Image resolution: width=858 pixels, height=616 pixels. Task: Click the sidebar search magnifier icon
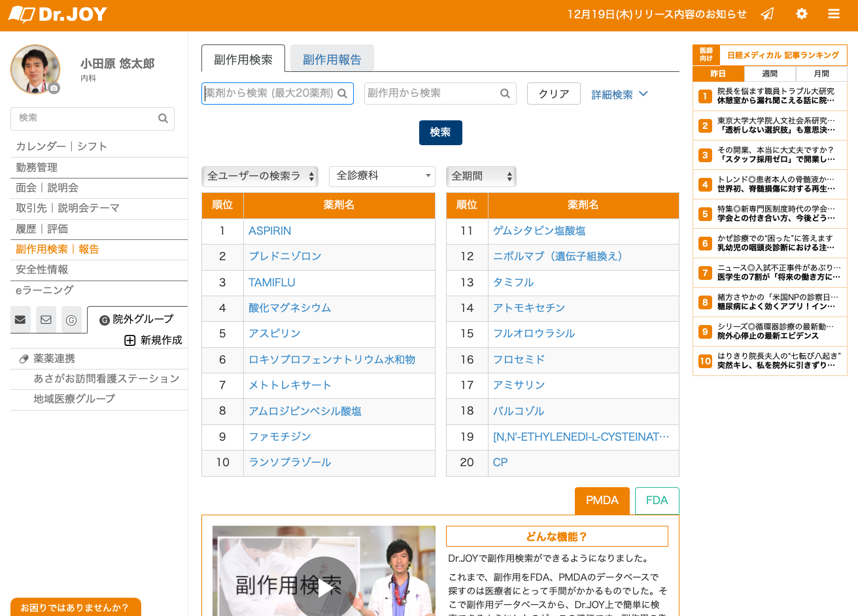[x=163, y=118]
